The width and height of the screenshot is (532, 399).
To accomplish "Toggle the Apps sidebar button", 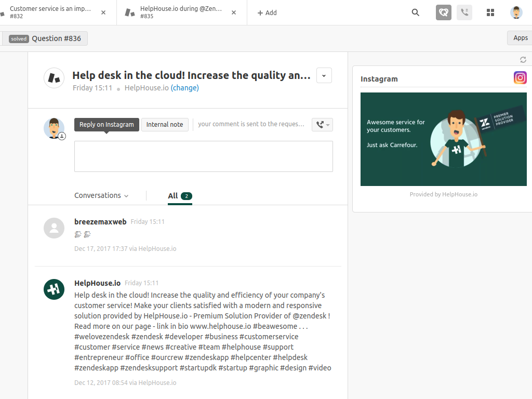I will point(520,38).
